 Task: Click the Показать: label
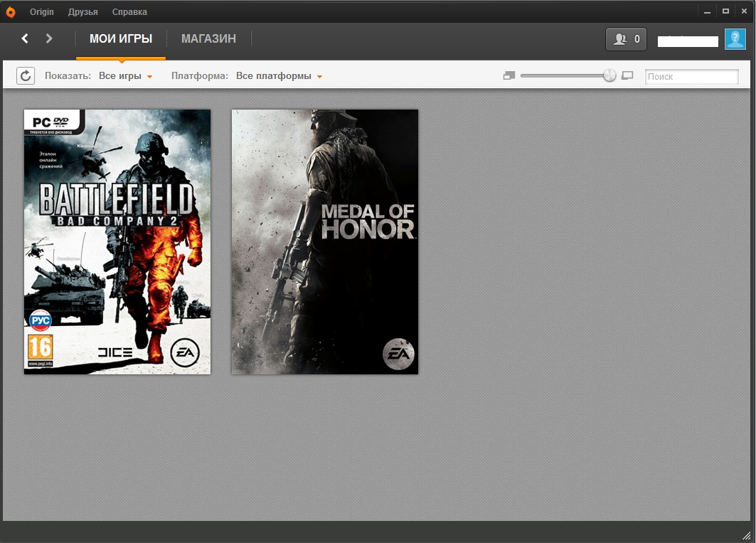click(68, 75)
